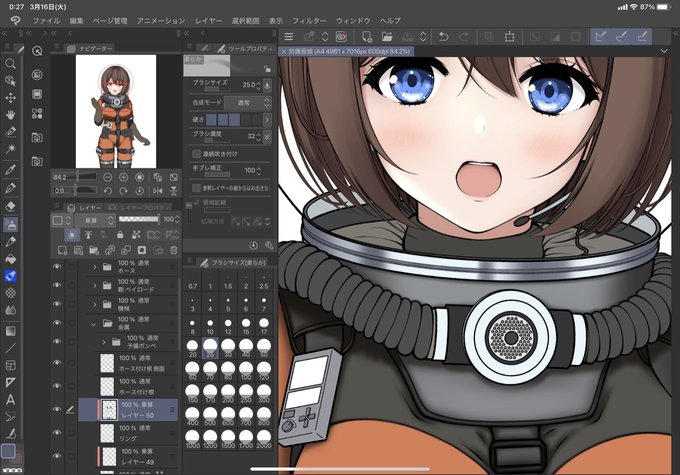Screen dimensions: 680x475
Task: Open the アニメーション menu
Action: click(x=161, y=20)
